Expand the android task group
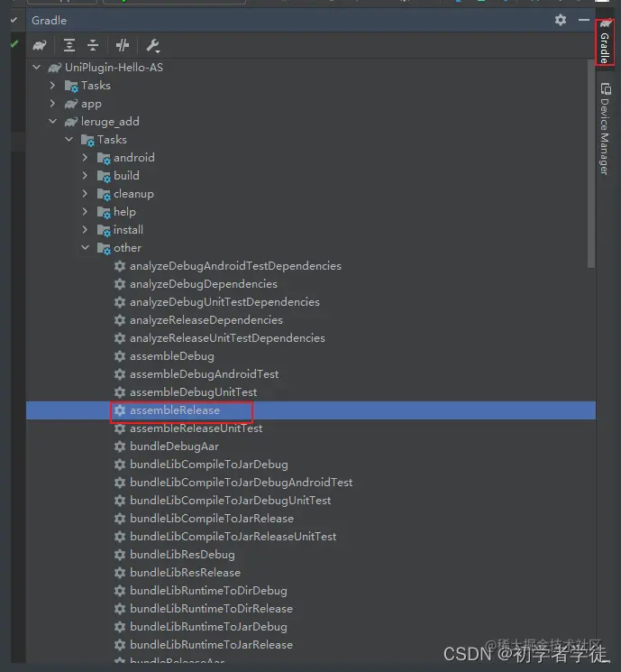Screen dimensions: 621x672 tap(86, 158)
